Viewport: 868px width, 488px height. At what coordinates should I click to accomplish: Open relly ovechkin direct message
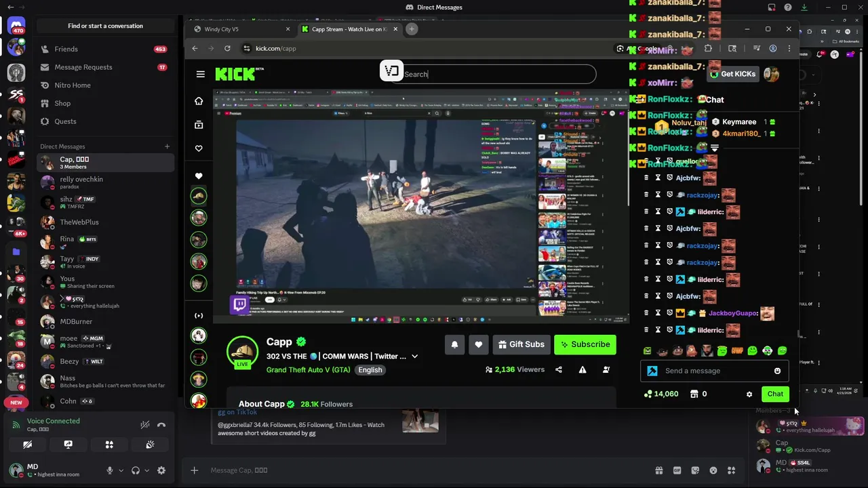[105, 183]
